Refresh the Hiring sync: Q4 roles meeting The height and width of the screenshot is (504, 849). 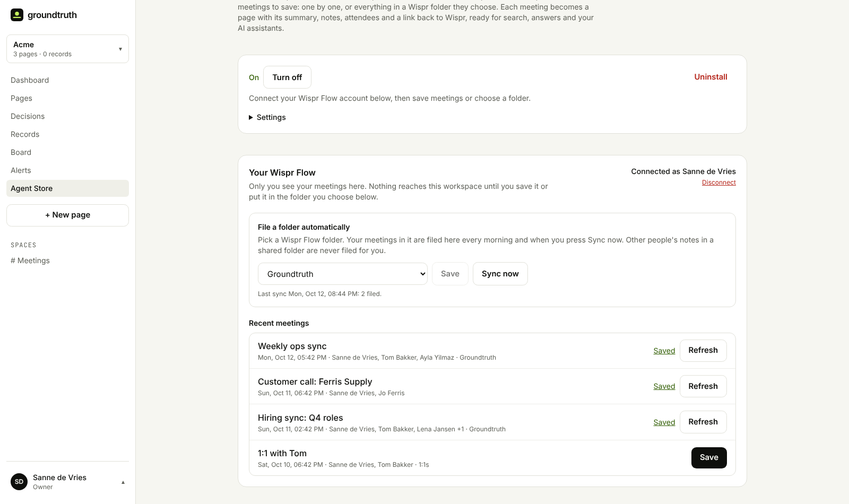[x=703, y=422]
